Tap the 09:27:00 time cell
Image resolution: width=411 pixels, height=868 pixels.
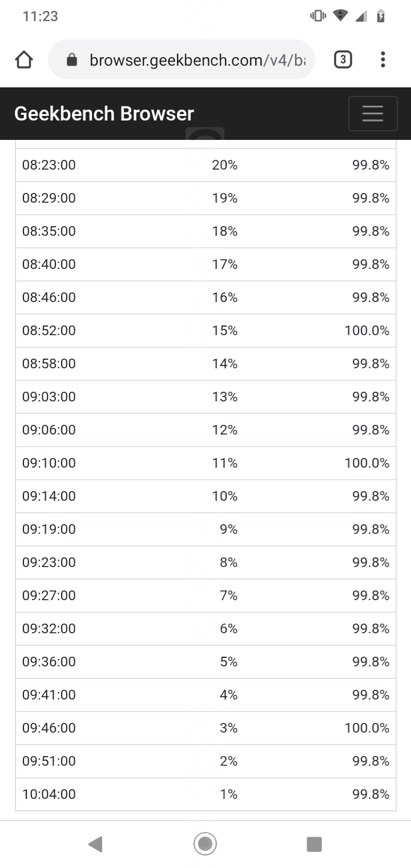click(x=49, y=596)
